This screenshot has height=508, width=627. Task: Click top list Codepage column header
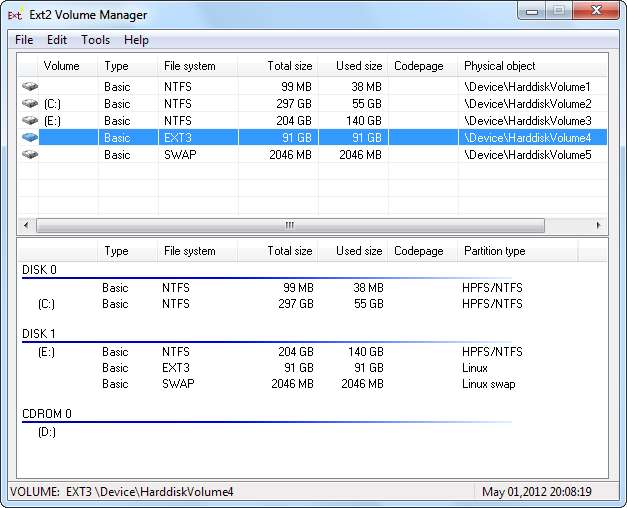coord(423,66)
